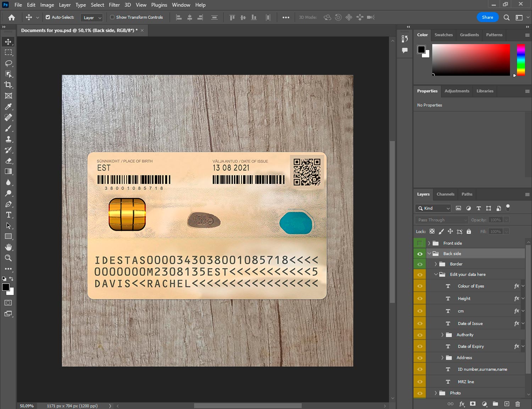Viewport: 532px width, 409px height.
Task: Expand the Address layer group
Action: [x=442, y=358]
